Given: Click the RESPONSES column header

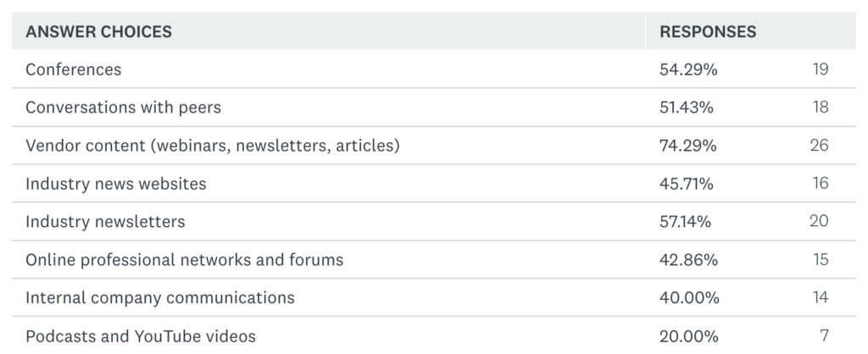Looking at the screenshot, I should click(708, 32).
